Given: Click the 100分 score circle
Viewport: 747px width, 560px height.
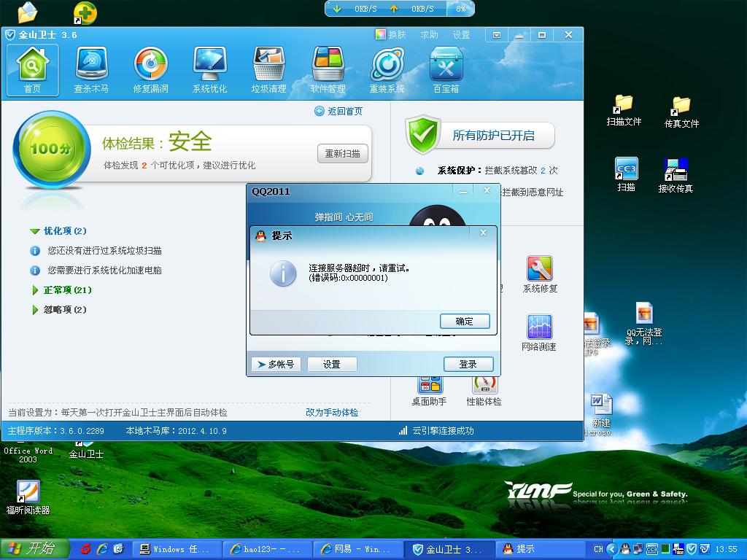Looking at the screenshot, I should [52, 149].
